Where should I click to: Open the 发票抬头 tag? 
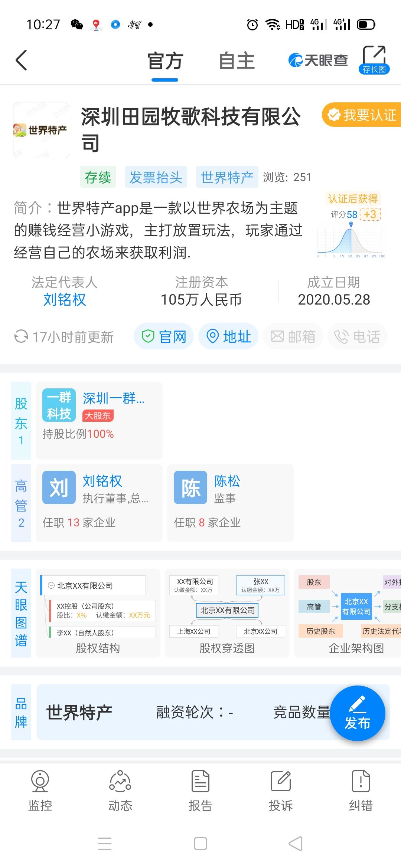[x=156, y=177]
